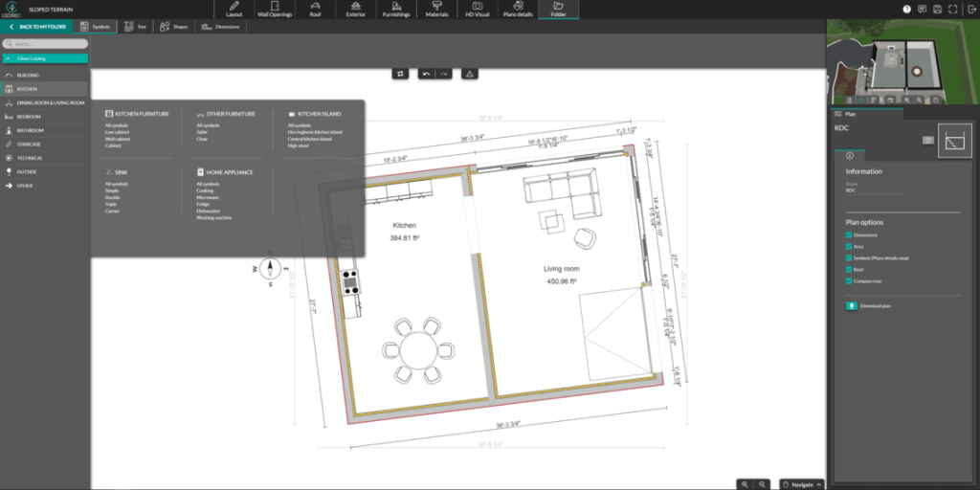980x490 pixels.
Task: Open the Plans details step
Action: click(518, 10)
